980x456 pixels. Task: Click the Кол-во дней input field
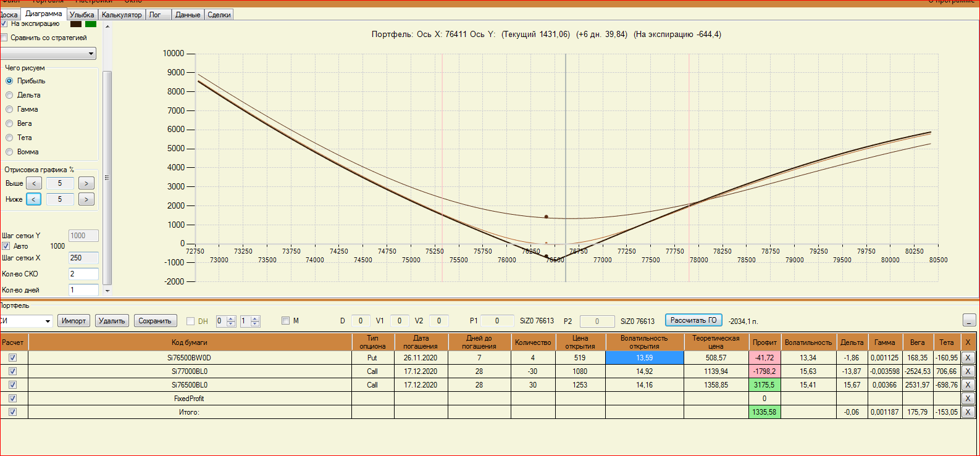[83, 290]
